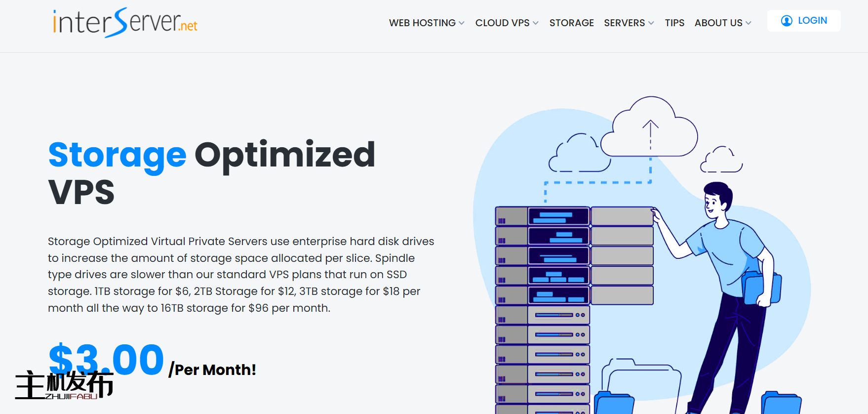Image resolution: width=868 pixels, height=414 pixels.
Task: Click the small cloud left of the large cloud
Action: coord(579,154)
